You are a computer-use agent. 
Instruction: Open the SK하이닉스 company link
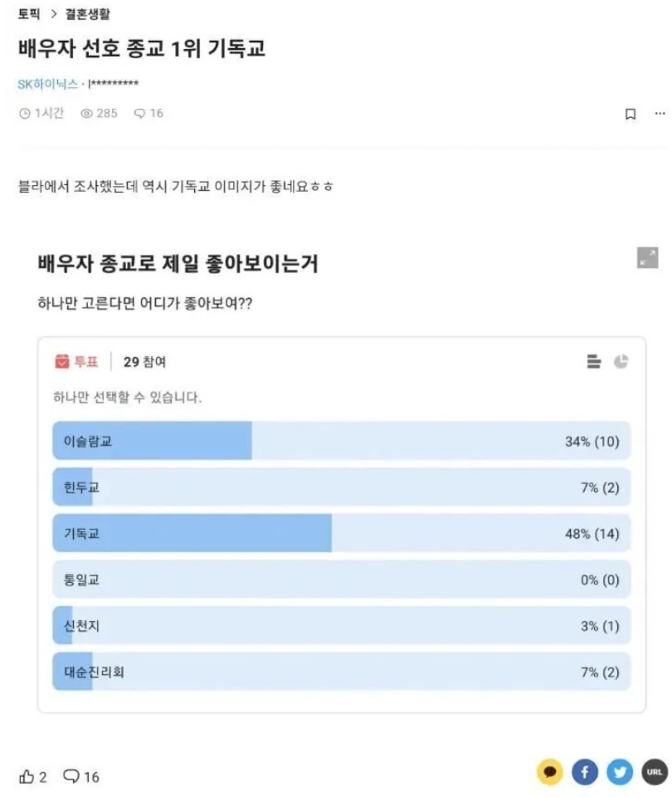pos(47,84)
